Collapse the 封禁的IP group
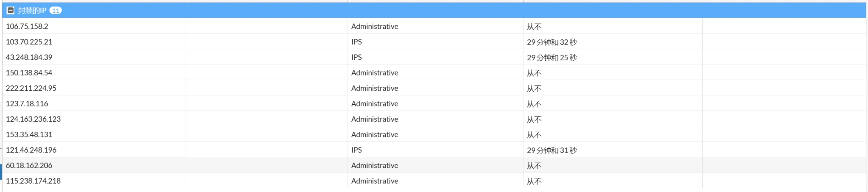The width and height of the screenshot is (868, 192). click(x=11, y=10)
